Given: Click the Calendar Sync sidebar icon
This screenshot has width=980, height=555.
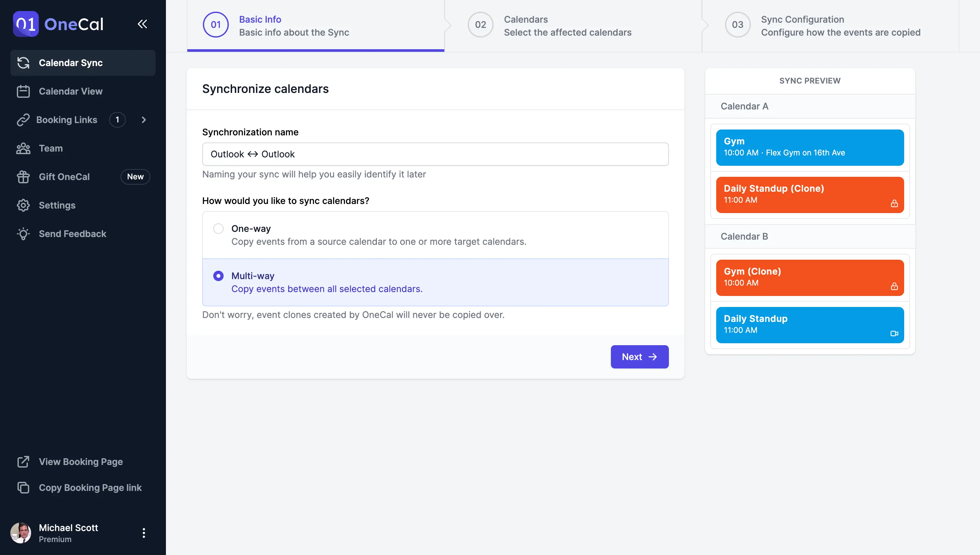Looking at the screenshot, I should (x=24, y=62).
